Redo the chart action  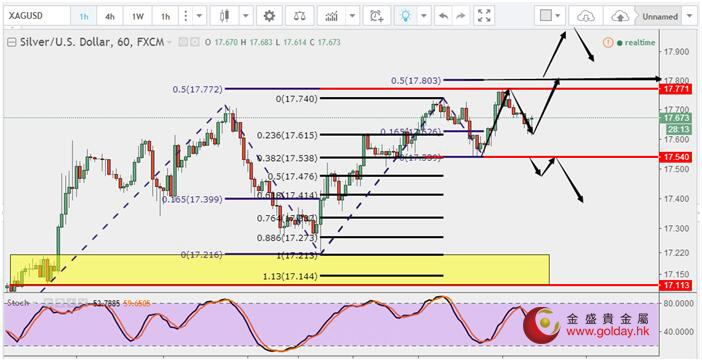click(460, 17)
